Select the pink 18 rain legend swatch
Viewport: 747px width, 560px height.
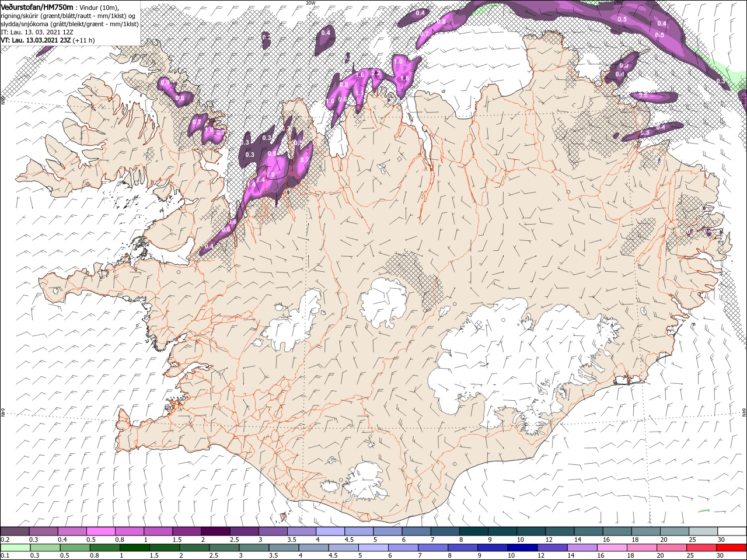pos(642,547)
